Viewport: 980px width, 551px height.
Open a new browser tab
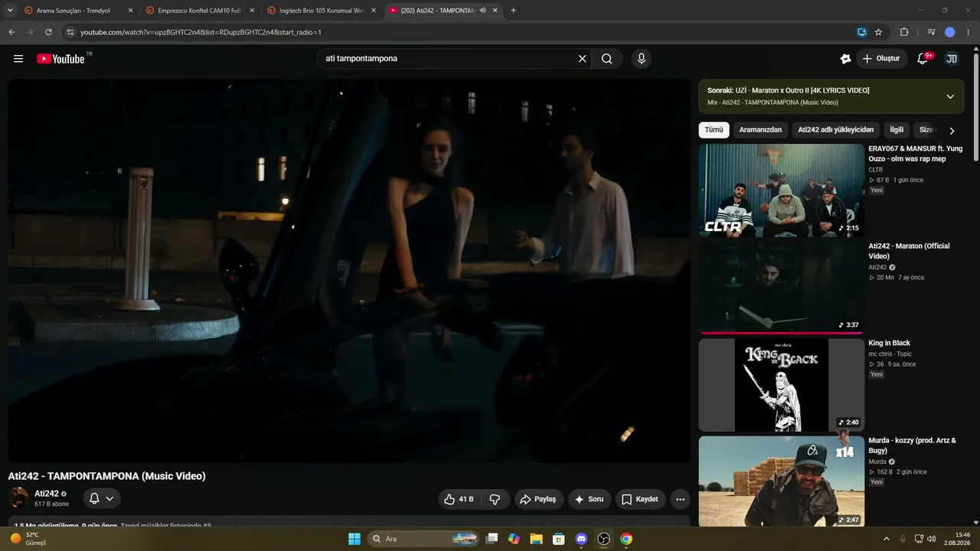[x=513, y=11]
